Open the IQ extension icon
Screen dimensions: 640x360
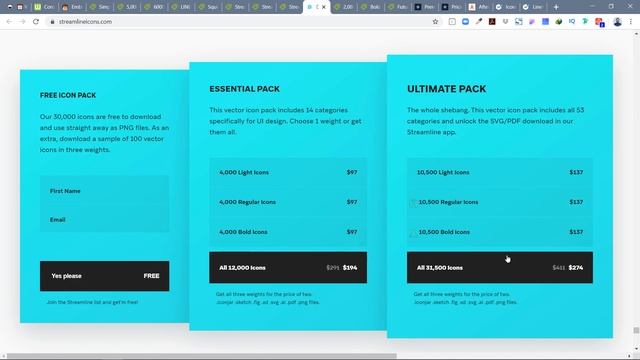tap(572, 22)
